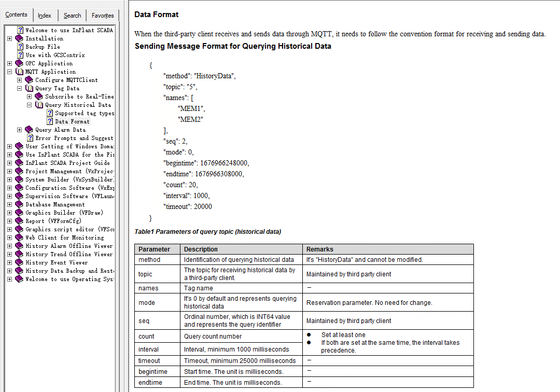
Task: Click the 'timeout' parameter cell
Action: coord(158,360)
